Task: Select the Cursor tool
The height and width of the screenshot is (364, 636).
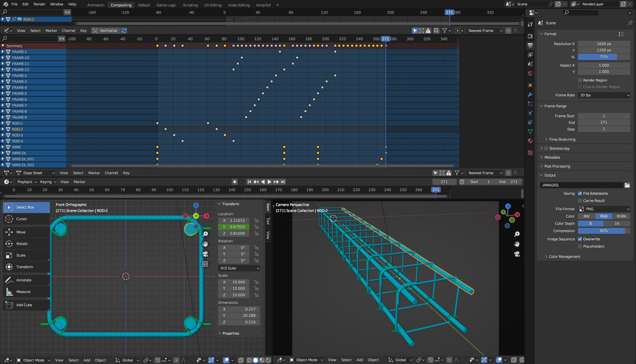Action: click(26, 219)
